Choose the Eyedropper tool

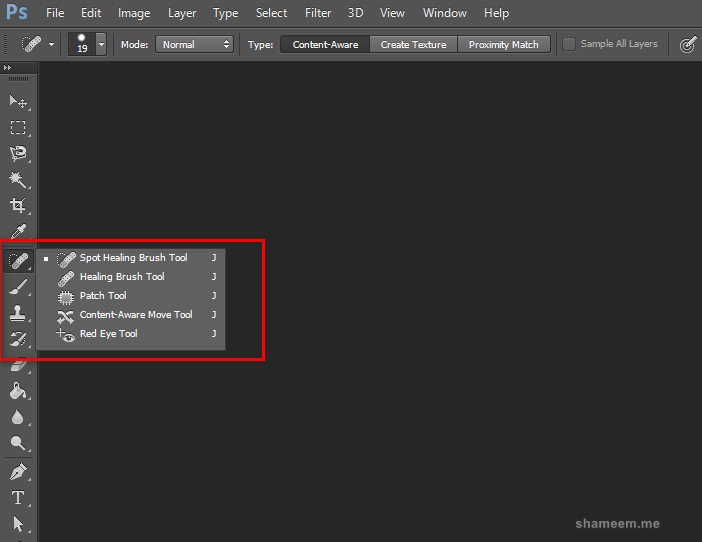click(18, 232)
